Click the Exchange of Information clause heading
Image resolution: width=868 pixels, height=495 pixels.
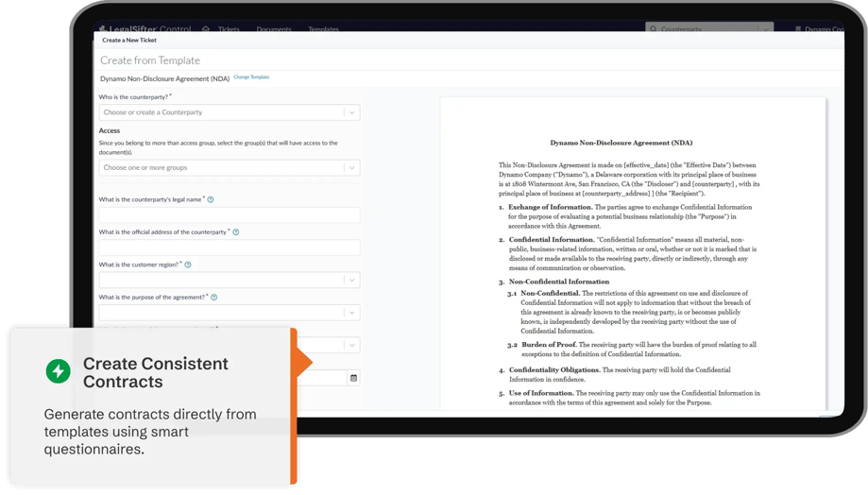coord(551,207)
